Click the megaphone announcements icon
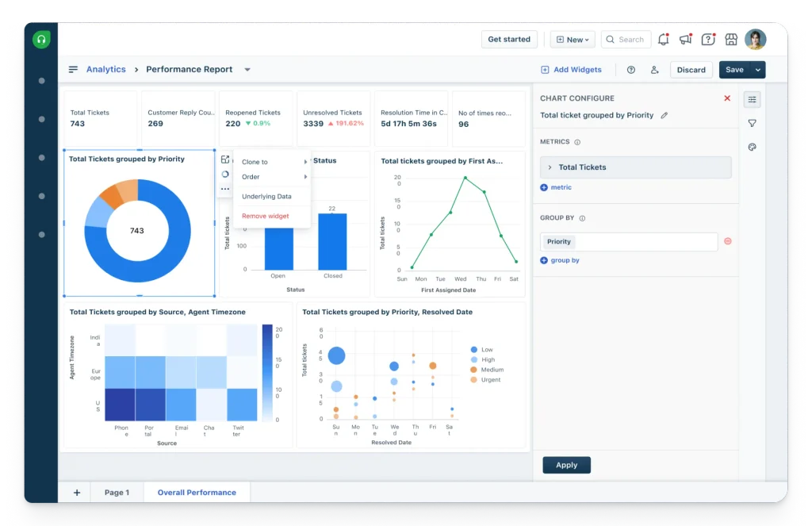Image resolution: width=812 pixels, height=526 pixels. click(x=686, y=40)
